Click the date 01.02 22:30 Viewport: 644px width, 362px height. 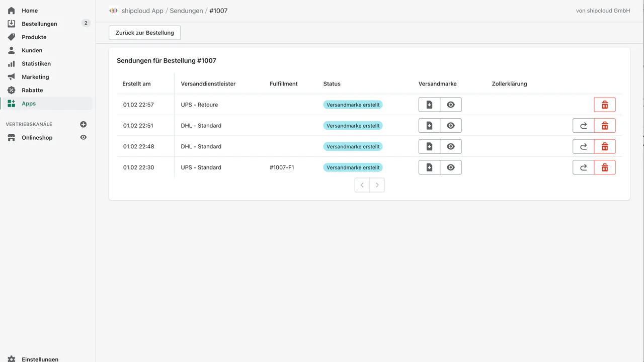138,167
